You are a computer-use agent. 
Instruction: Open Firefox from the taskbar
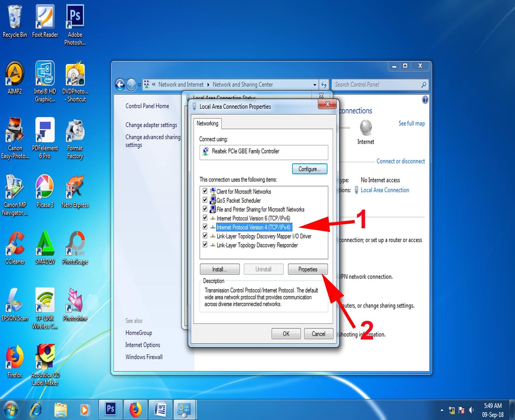coord(136,409)
